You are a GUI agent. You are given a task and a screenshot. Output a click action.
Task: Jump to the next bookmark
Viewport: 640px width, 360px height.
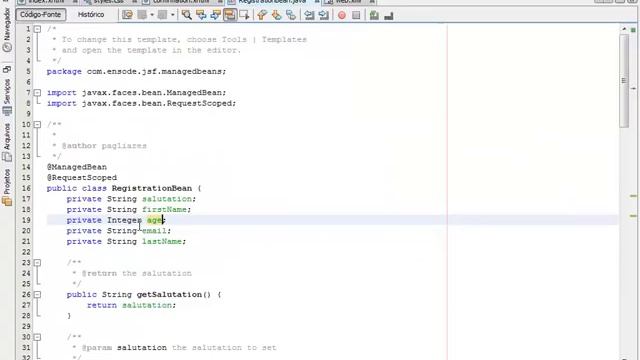pos(276,15)
